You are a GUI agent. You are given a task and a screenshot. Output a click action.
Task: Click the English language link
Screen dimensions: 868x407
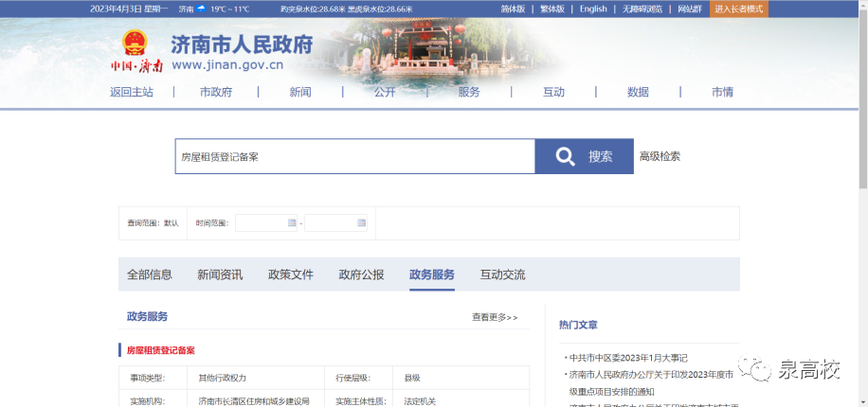click(593, 9)
